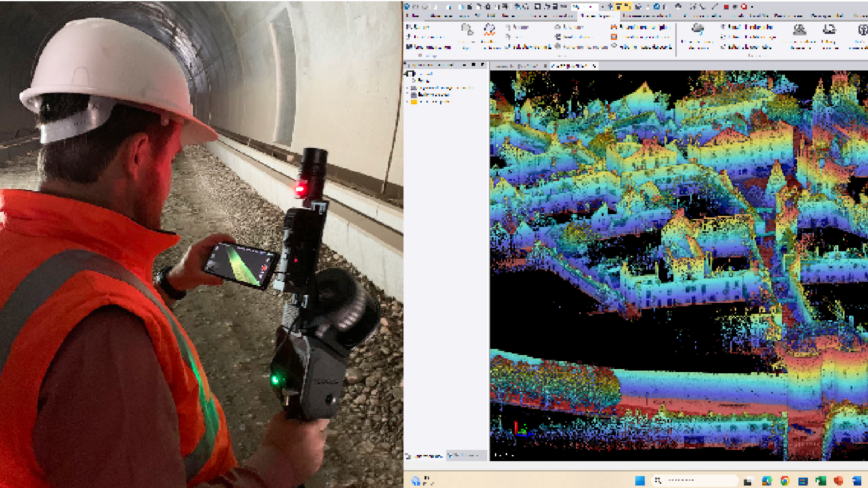Open PowerPoint from the taskbar
This screenshot has height=488, width=868.
[x=839, y=481]
